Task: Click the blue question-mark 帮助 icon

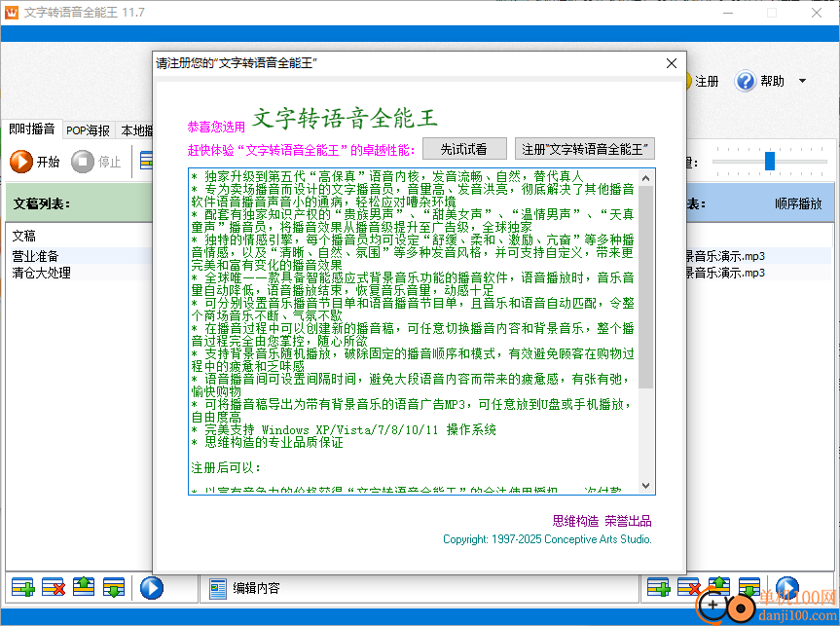Action: (x=745, y=81)
